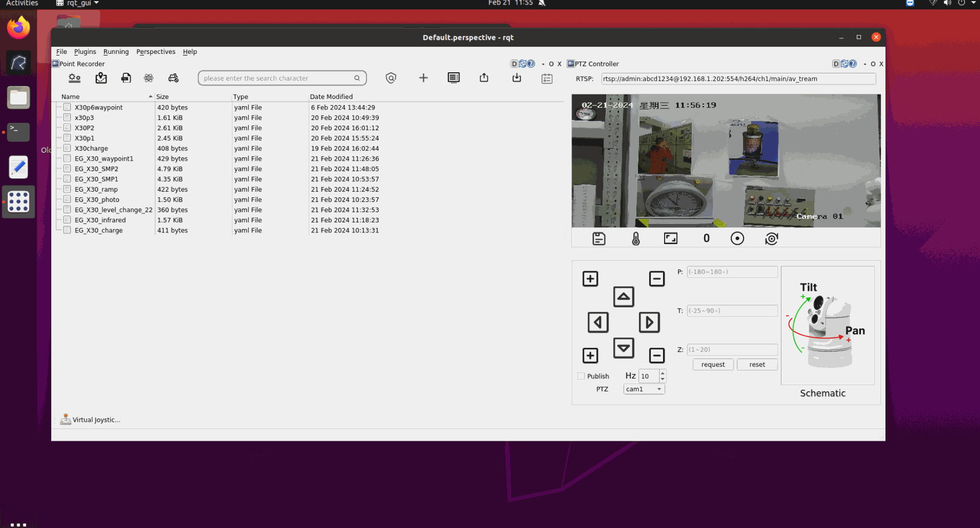Open the Plugins menu
The image size is (980, 528).
85,52
